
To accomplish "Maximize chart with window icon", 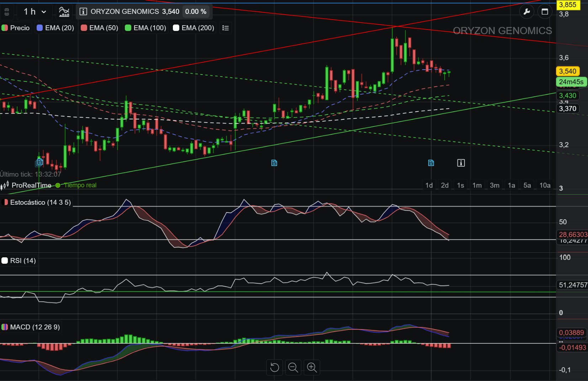I will pos(545,12).
